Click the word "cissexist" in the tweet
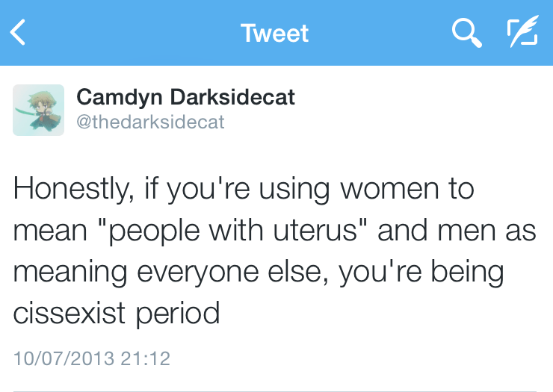Screen dimensions: 553x392 pos(69,313)
